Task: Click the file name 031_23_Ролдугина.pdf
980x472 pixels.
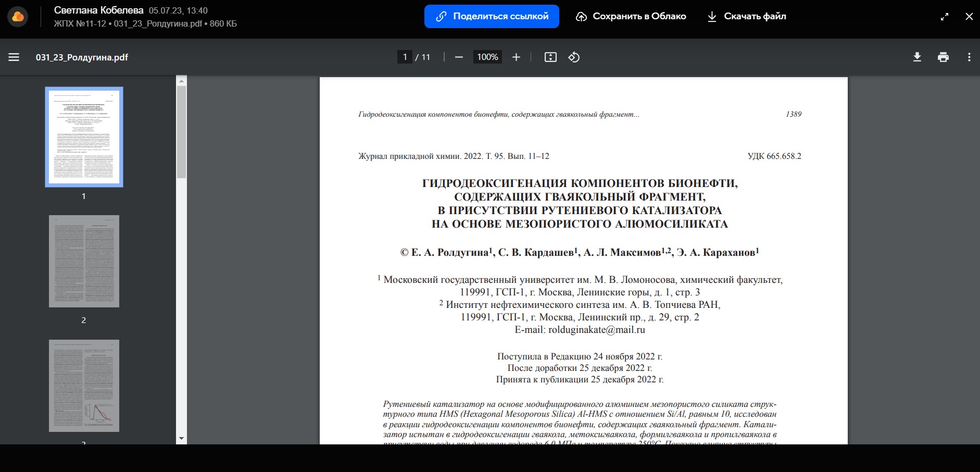Action: 82,57
